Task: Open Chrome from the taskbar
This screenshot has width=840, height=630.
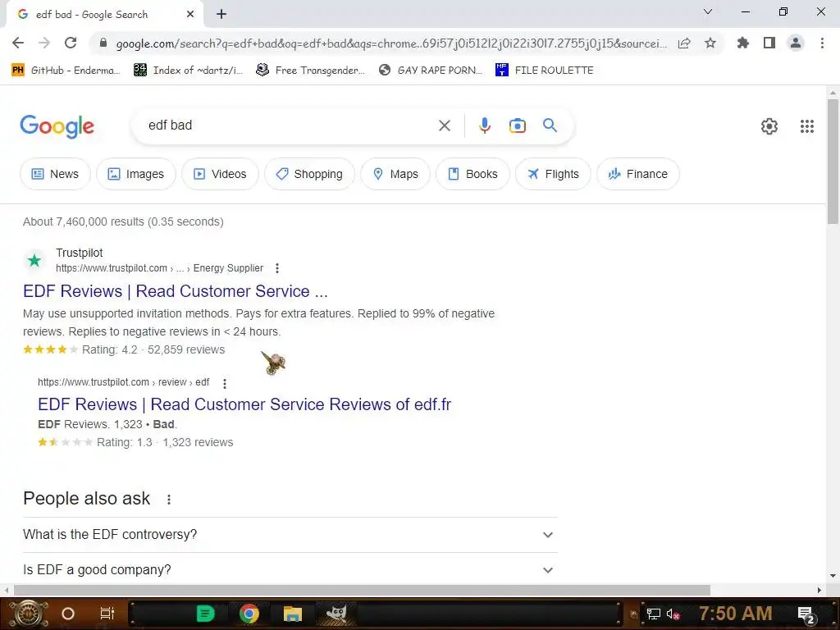Action: 249,614
